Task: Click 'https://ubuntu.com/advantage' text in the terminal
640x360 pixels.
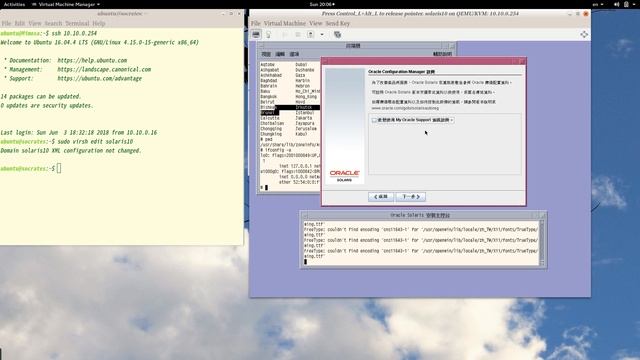Action: pyautogui.click(x=100, y=78)
